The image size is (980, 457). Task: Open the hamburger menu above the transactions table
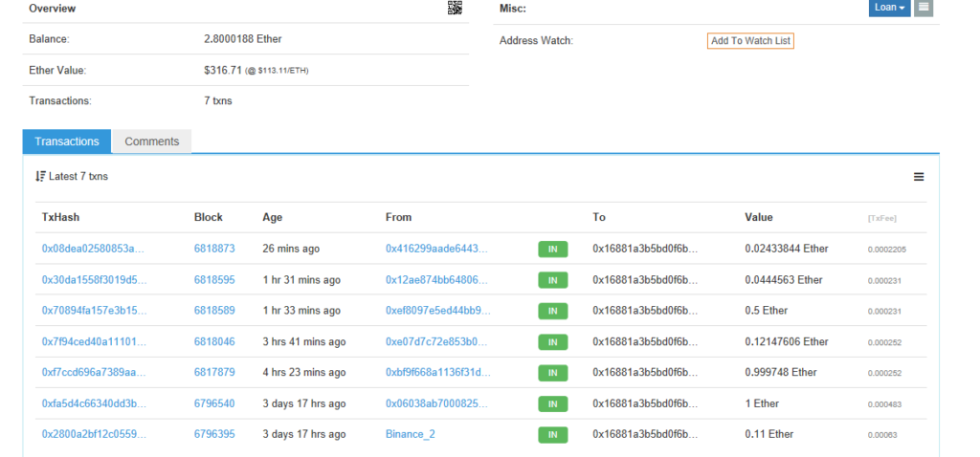(919, 177)
